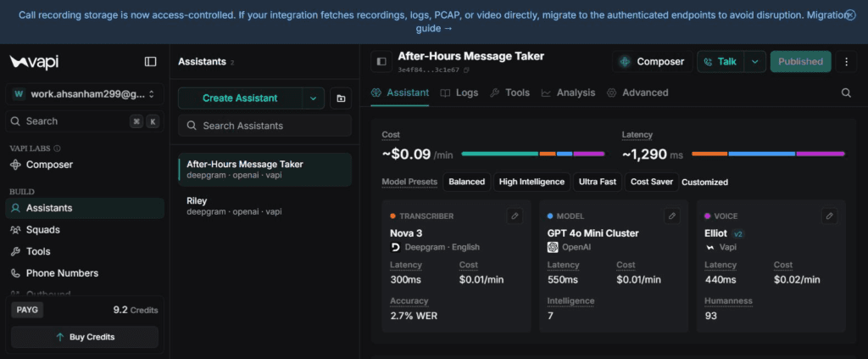
Task: Click the Talk button
Action: coord(721,61)
